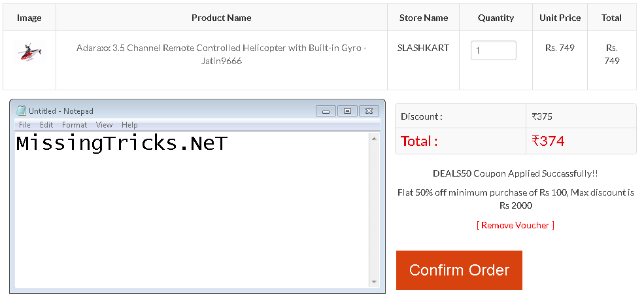This screenshot has width=644, height=299.
Task: Close the Untitled Notepad window
Action: point(369,111)
